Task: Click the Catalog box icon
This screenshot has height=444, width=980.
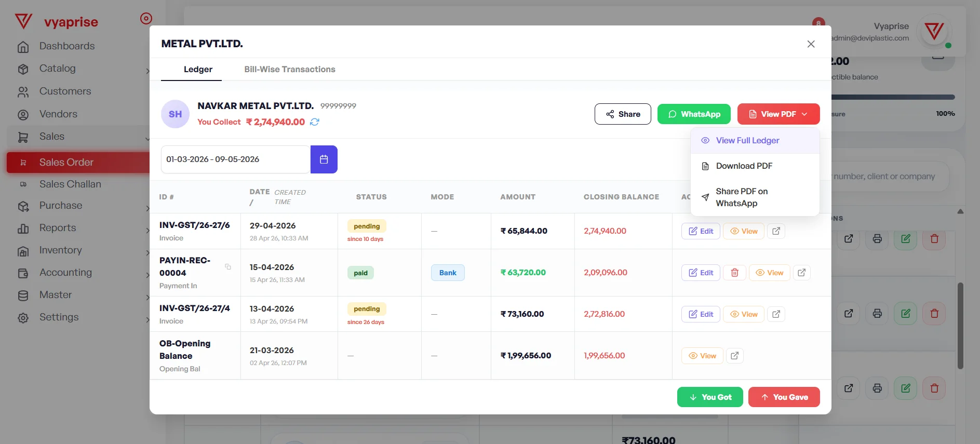Action: click(x=23, y=69)
